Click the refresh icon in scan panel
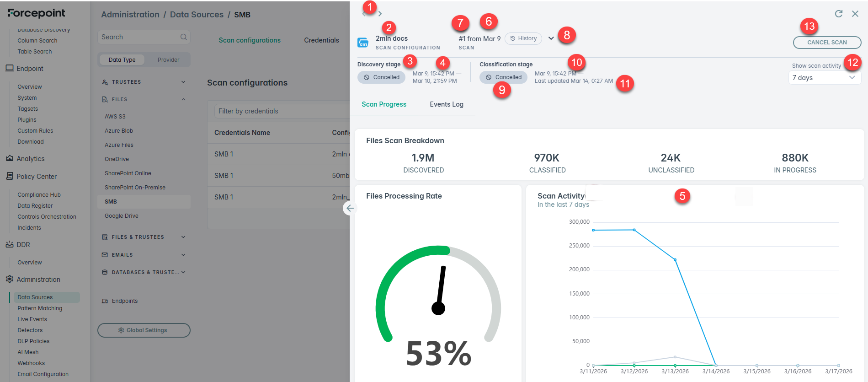The height and width of the screenshot is (382, 868). (838, 14)
